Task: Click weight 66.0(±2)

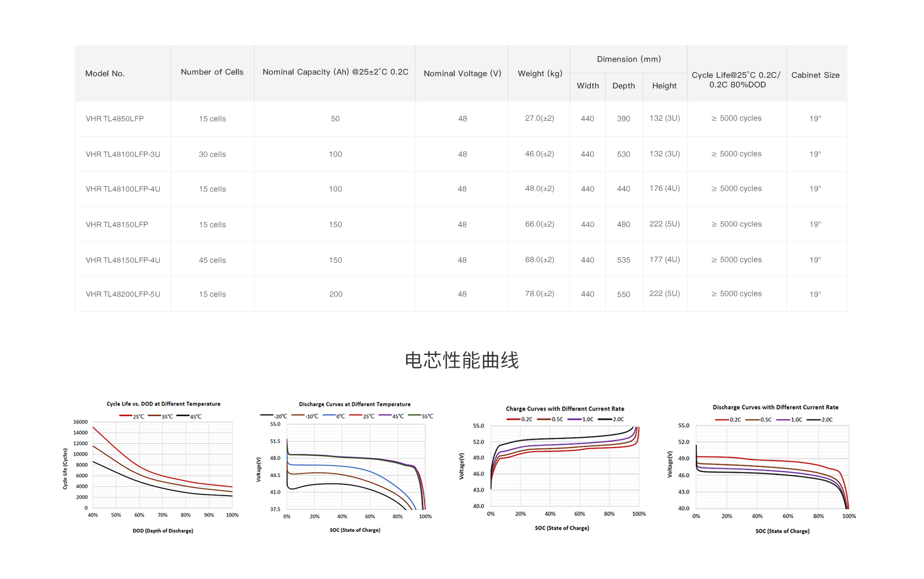Action: coord(539,224)
